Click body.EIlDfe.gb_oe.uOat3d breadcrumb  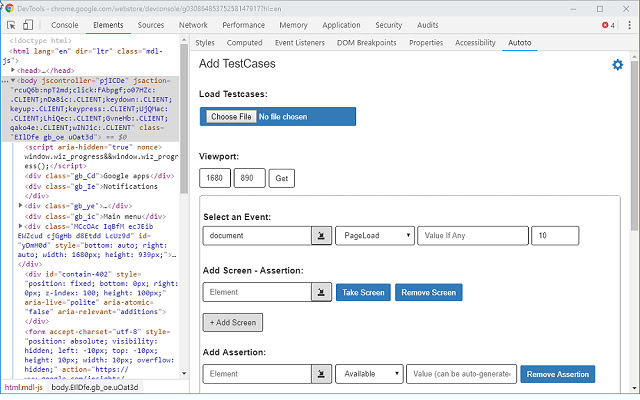pyautogui.click(x=95, y=387)
